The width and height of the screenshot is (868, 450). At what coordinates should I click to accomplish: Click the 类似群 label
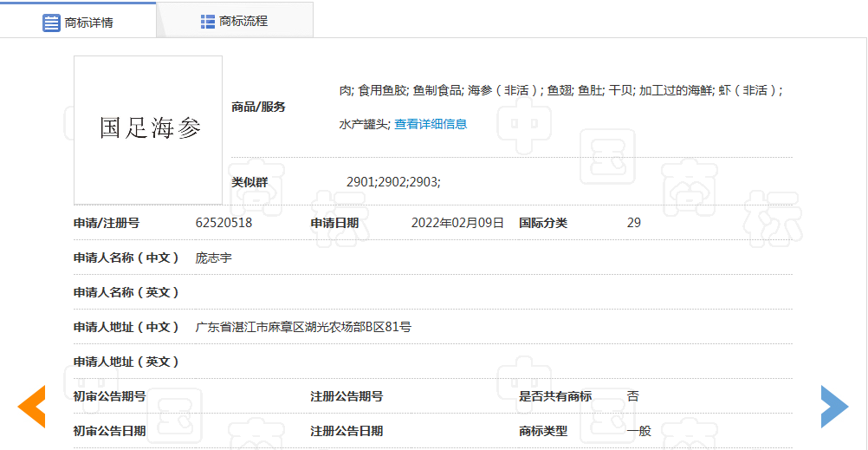coord(249,181)
